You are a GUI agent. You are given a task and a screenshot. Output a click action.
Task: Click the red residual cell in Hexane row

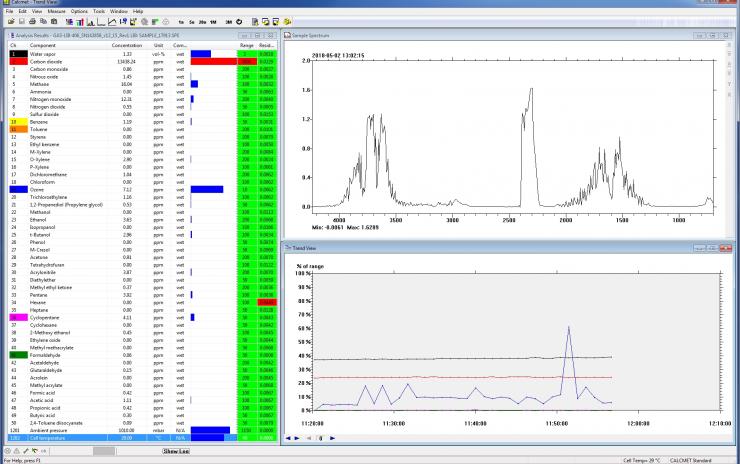click(267, 303)
